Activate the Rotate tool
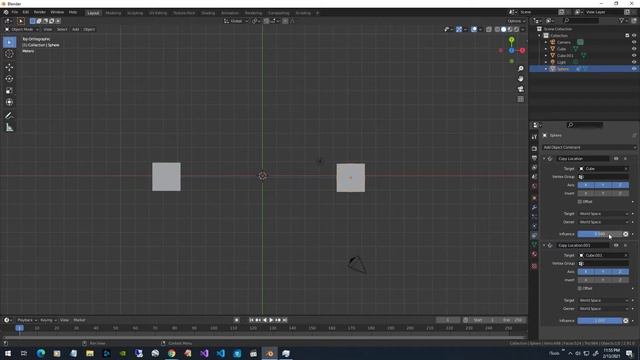 click(9, 79)
